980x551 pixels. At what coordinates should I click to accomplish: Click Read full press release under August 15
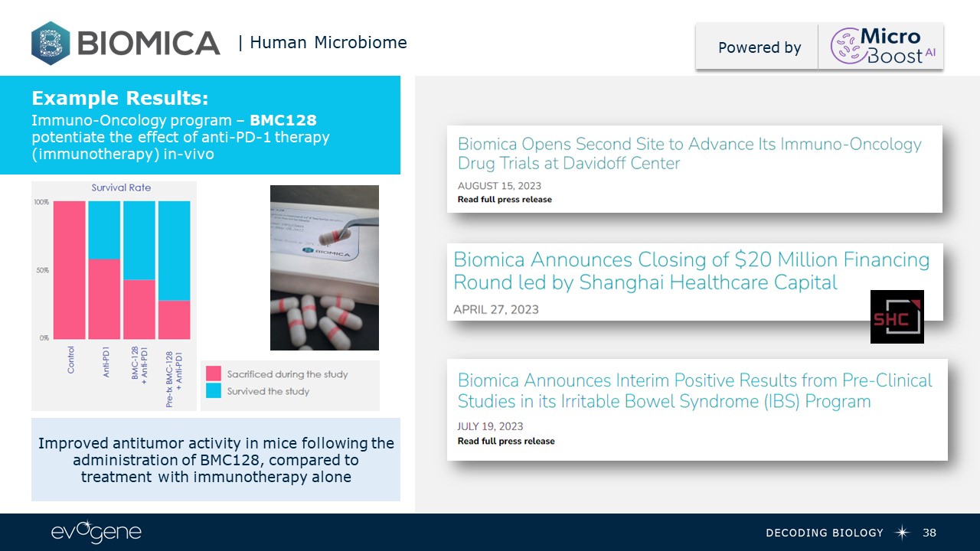504,200
